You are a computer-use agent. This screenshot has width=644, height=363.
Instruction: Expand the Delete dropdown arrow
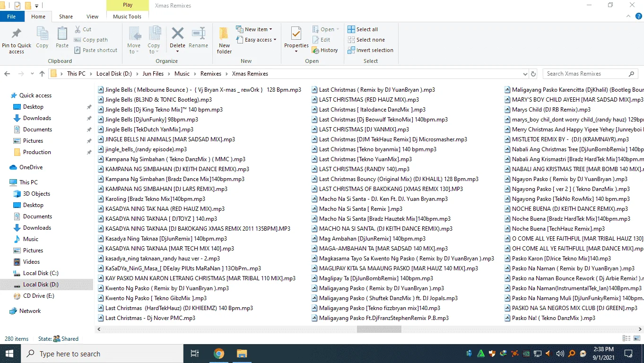point(178,52)
